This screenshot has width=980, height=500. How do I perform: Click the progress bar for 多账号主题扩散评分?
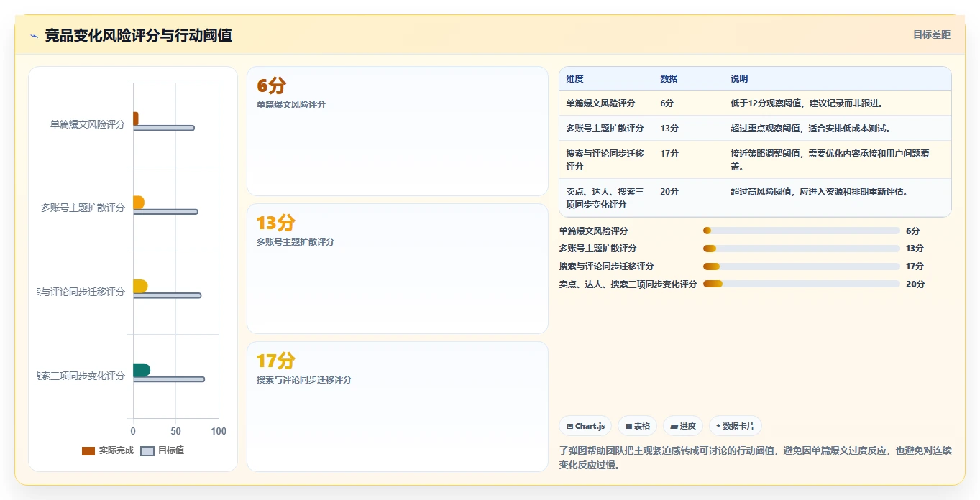coord(801,249)
